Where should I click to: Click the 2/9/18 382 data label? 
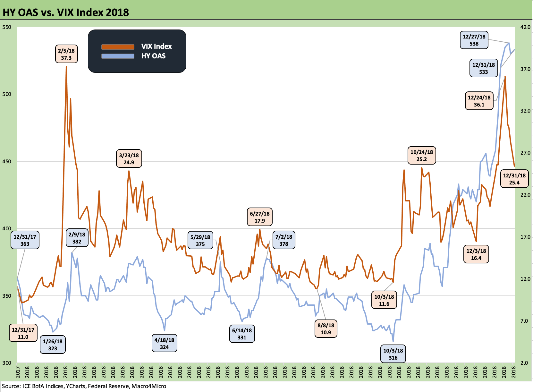coord(77,238)
